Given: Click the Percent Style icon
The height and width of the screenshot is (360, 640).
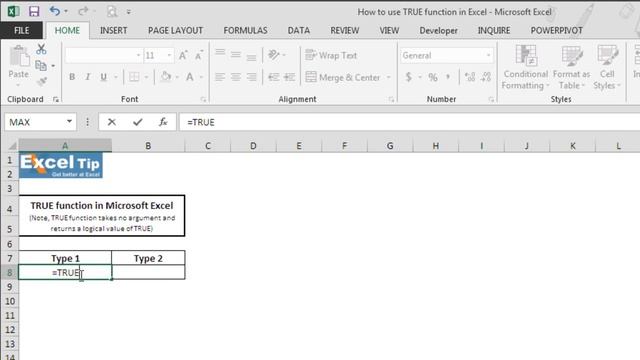Looking at the screenshot, I should click(x=433, y=77).
